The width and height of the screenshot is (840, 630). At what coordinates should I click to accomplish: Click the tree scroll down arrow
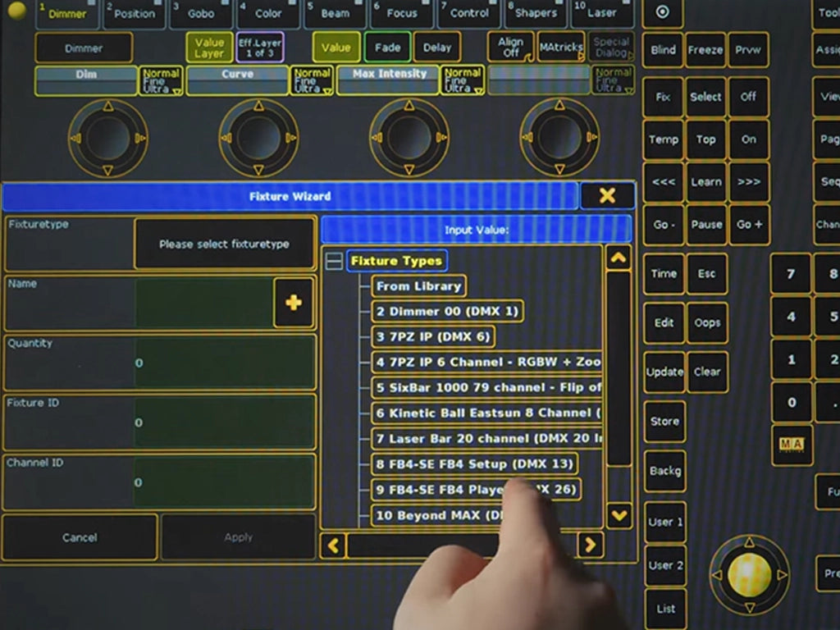[x=619, y=515]
